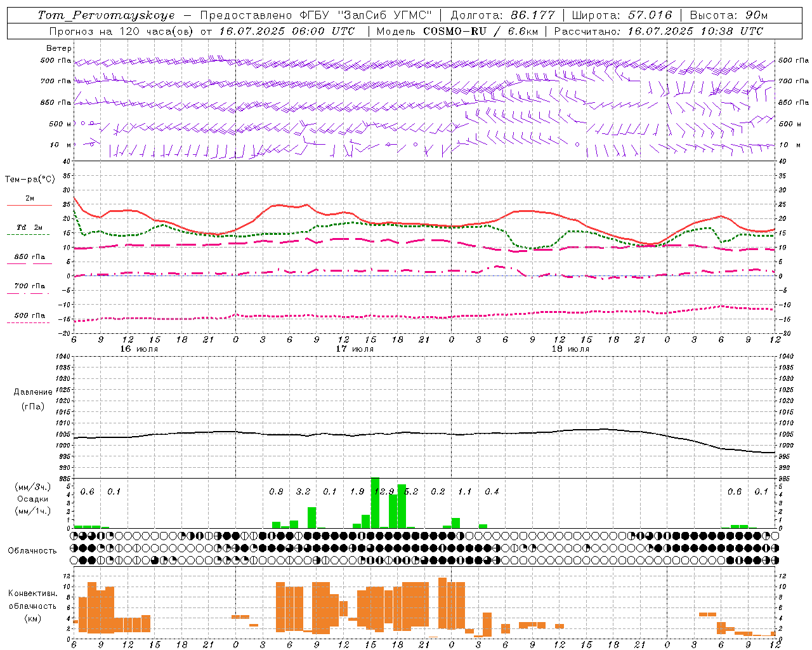The height and width of the screenshot is (650, 812).
Task: Click the (гПа) unit under Давление
Action: click(x=33, y=406)
